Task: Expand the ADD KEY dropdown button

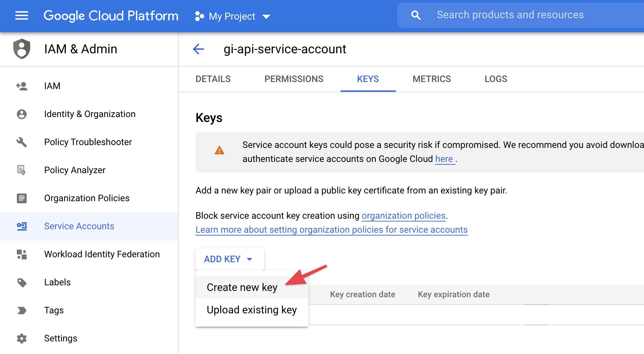Action: pyautogui.click(x=230, y=259)
